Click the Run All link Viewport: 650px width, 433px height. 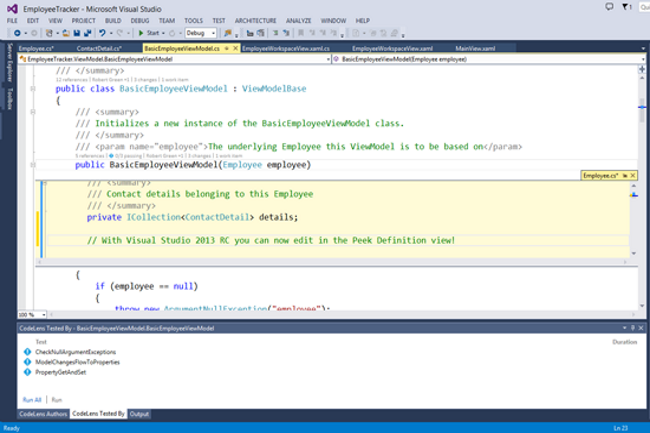(x=32, y=399)
